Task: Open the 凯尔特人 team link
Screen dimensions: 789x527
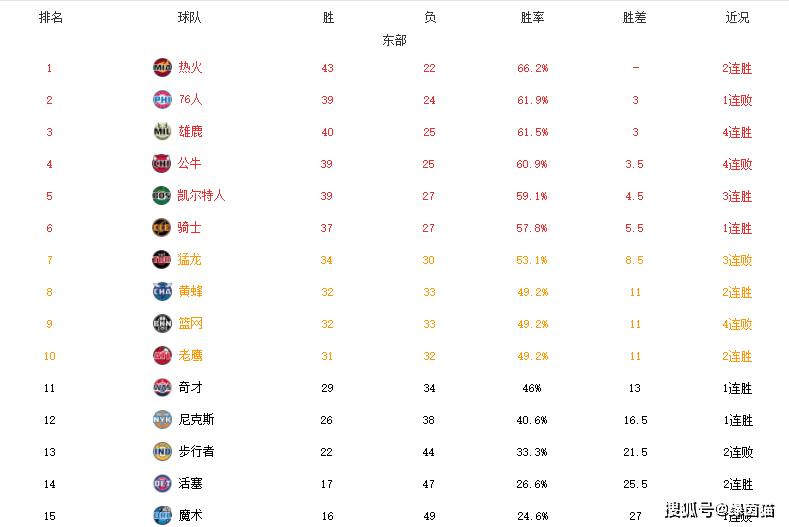Action: (x=201, y=196)
